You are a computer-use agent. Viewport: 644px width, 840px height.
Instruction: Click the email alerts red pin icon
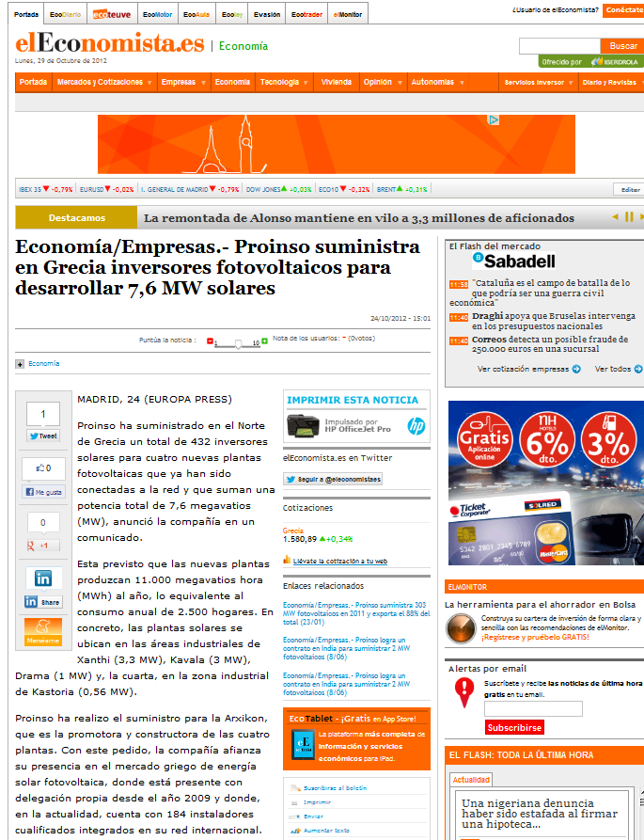pyautogui.click(x=464, y=692)
